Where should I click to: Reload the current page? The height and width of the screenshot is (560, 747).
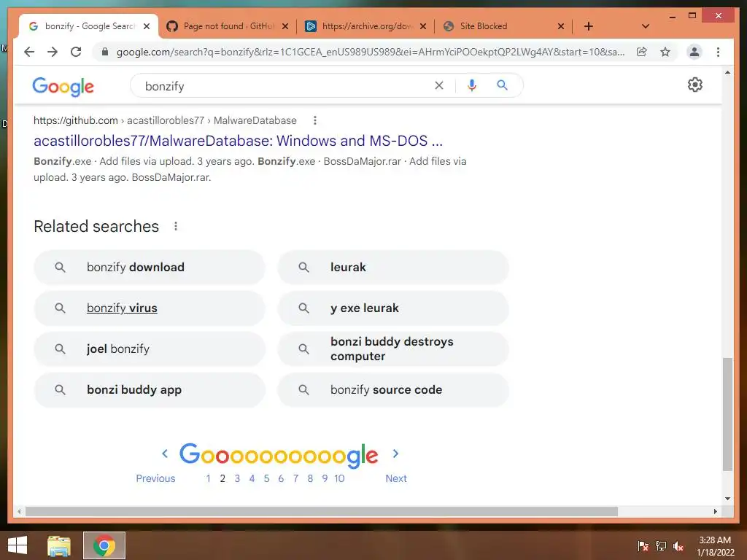76,52
